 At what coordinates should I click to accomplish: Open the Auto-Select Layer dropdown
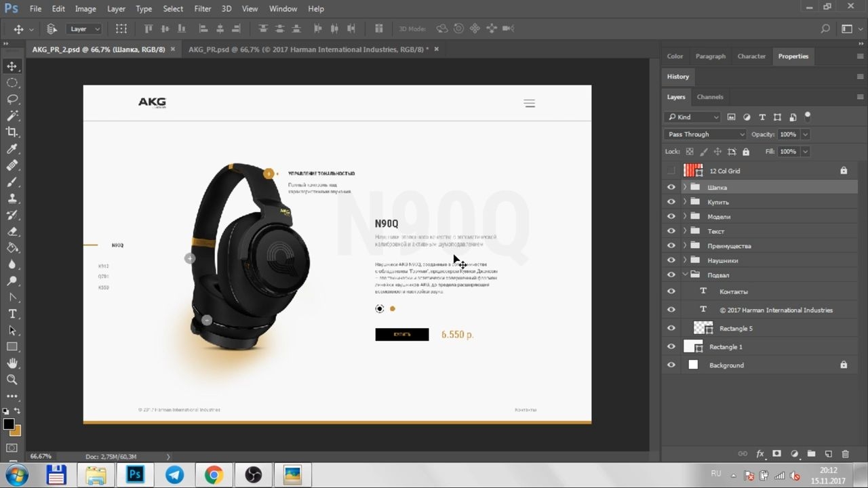85,29
